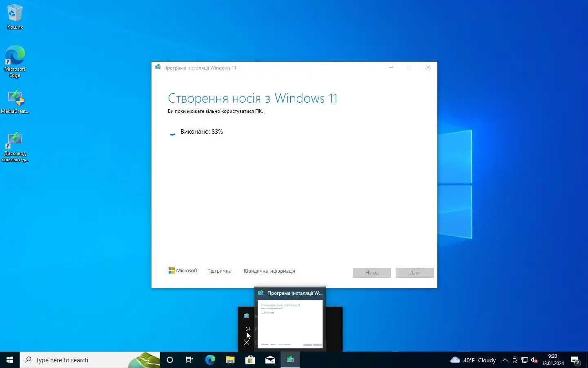Click the '40°F Cloudy' weather text

(479, 360)
